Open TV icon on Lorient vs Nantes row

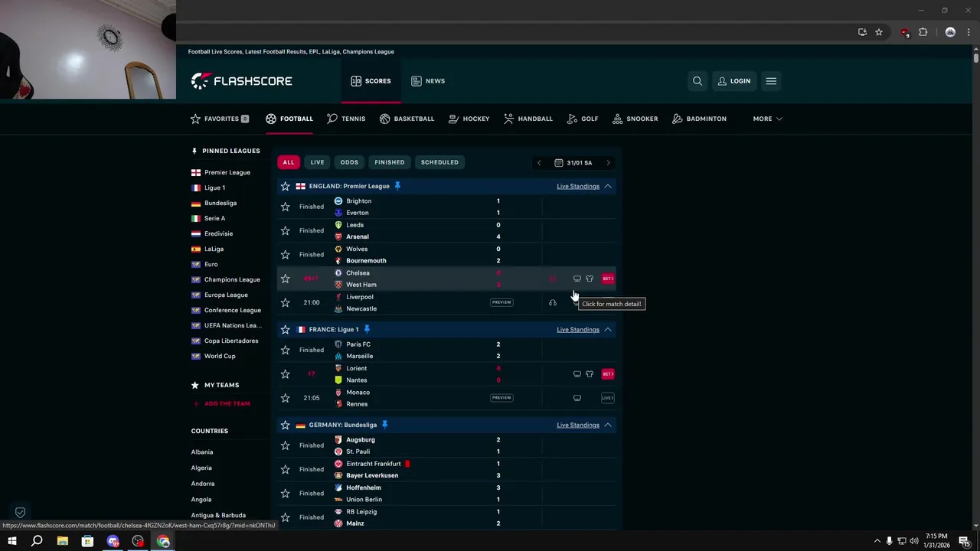coord(577,374)
